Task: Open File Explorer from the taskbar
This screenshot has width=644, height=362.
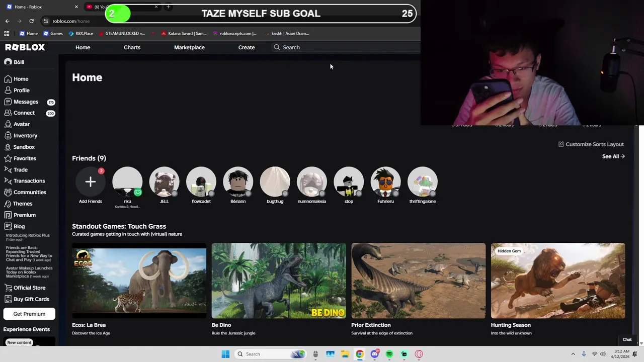Action: pos(345,354)
